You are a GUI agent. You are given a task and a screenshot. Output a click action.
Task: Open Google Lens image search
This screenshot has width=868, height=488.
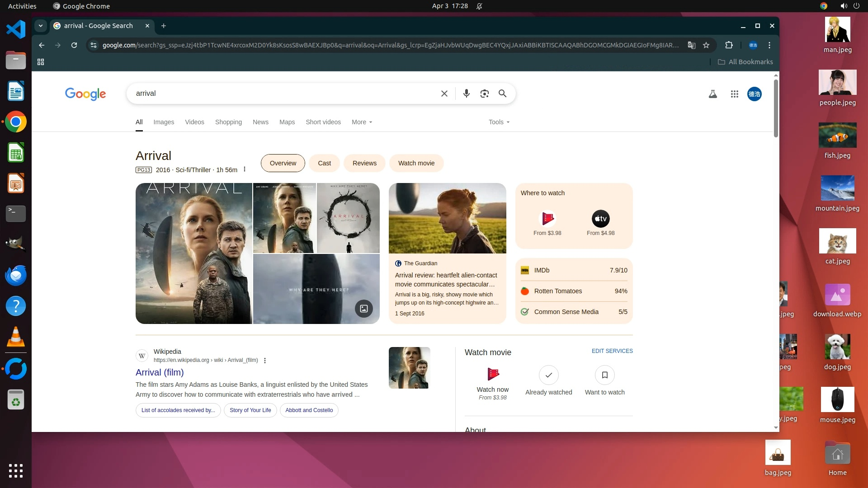point(484,94)
